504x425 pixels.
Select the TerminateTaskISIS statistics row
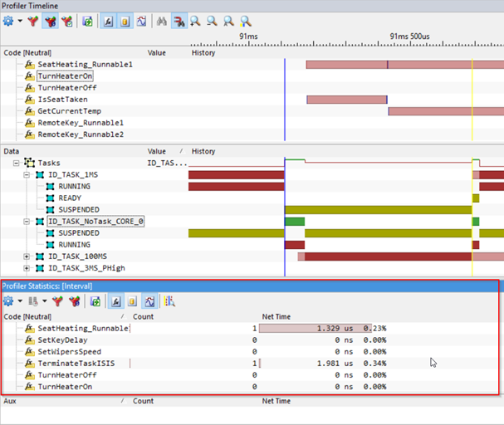73,363
